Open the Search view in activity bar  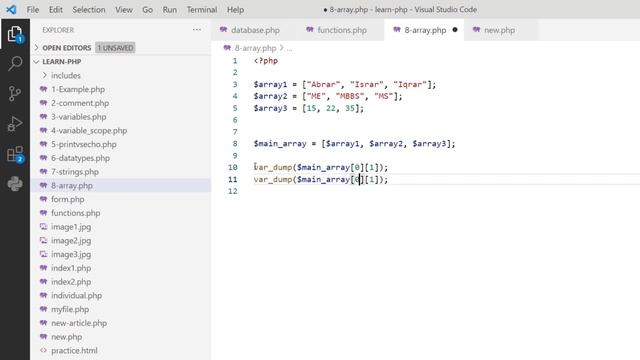[15, 64]
